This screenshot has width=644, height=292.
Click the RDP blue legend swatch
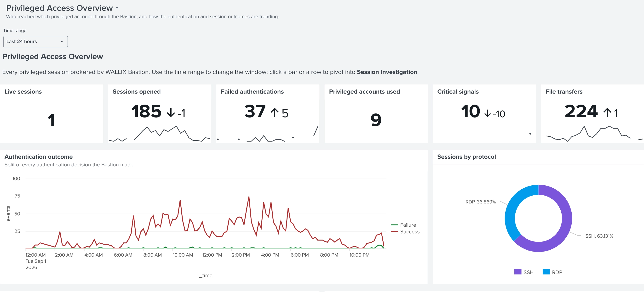click(x=546, y=272)
